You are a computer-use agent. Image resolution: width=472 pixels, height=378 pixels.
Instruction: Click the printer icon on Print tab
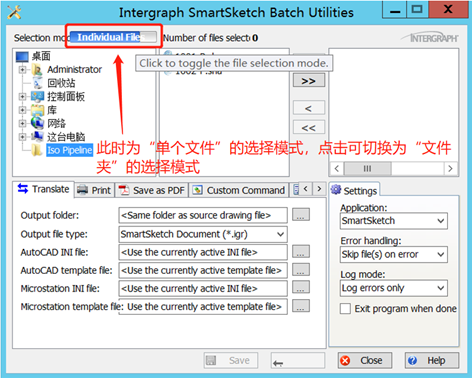coord(82,190)
